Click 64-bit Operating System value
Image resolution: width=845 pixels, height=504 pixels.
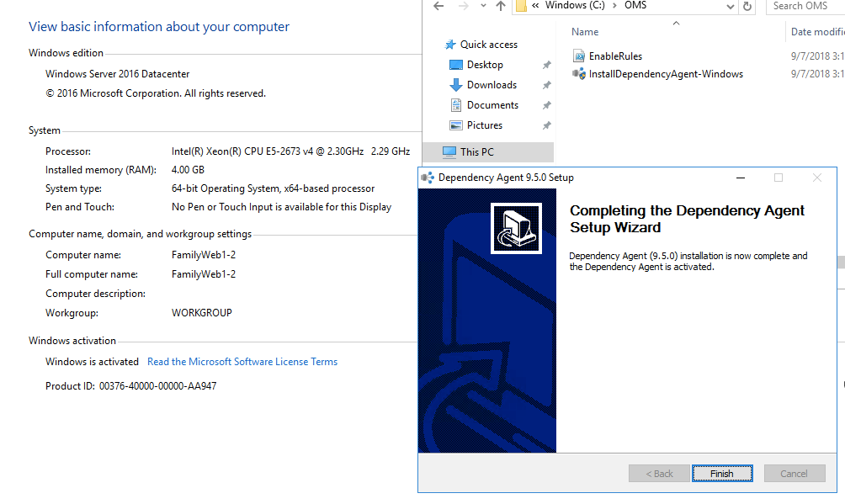pos(274,188)
